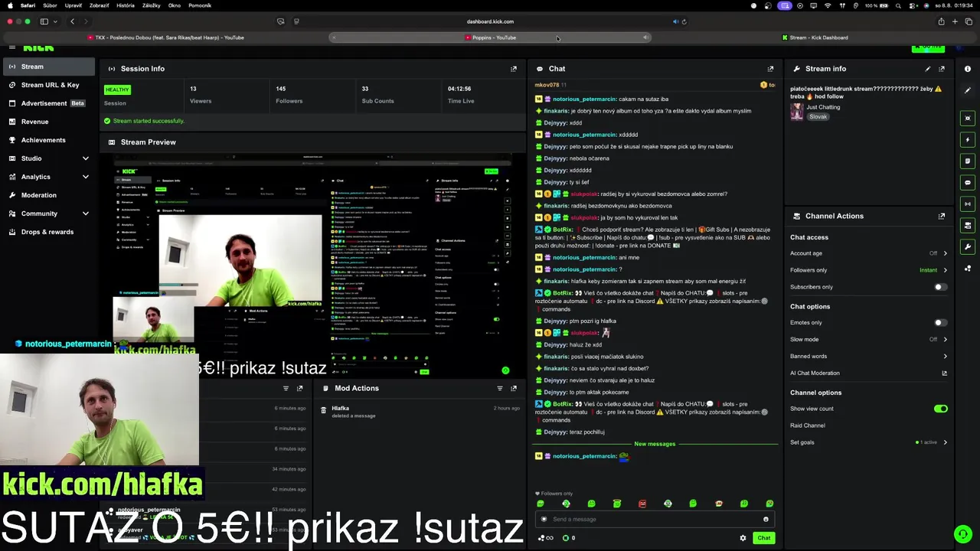Open the Moderation sidebar item
Viewport: 980px width, 551px height.
tap(47, 195)
